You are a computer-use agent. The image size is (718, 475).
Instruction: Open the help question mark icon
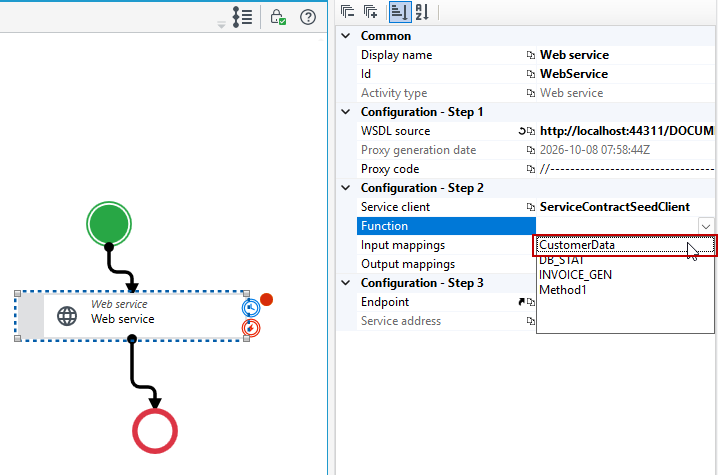click(308, 17)
